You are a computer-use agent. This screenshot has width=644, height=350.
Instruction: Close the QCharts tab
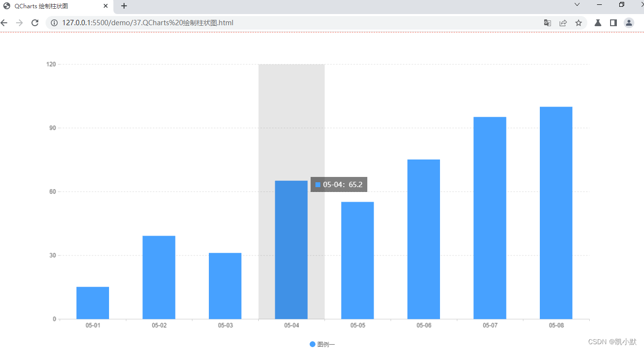click(106, 6)
